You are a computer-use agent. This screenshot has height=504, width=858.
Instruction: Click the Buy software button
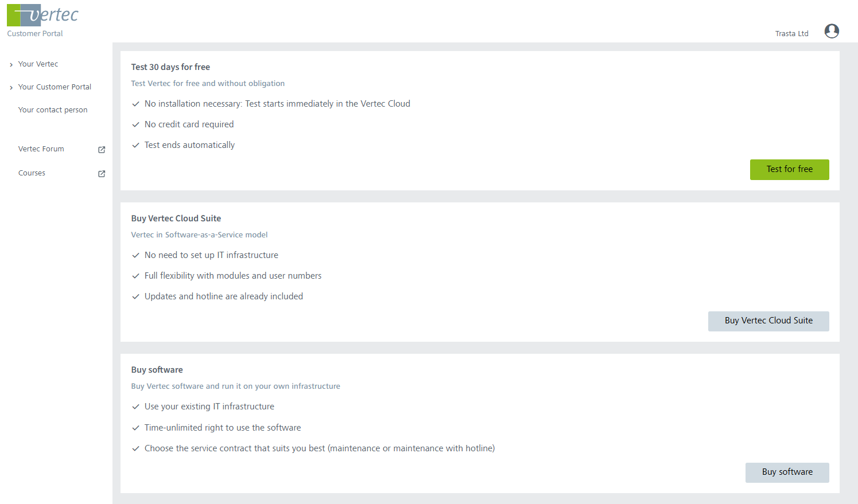(787, 472)
